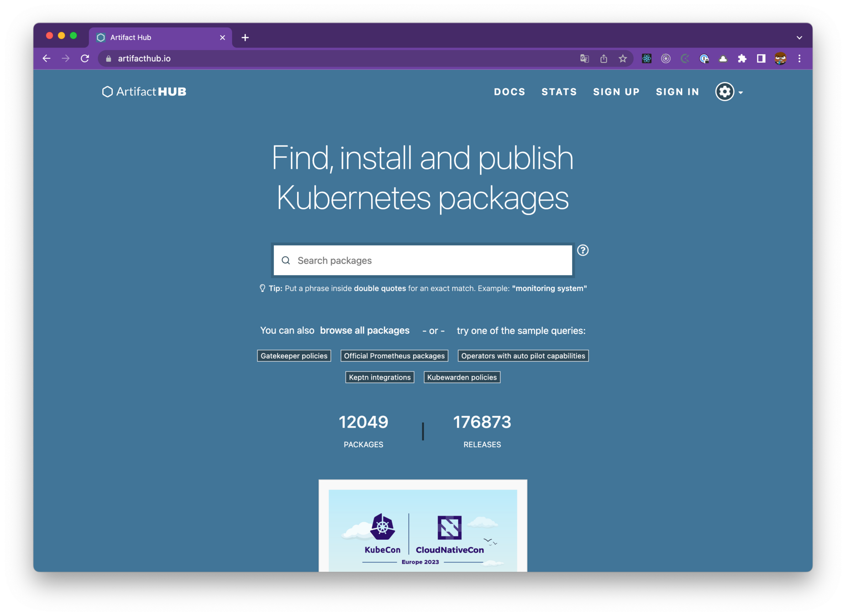Click the Artifact Hub logo
The image size is (846, 616).
click(x=144, y=92)
